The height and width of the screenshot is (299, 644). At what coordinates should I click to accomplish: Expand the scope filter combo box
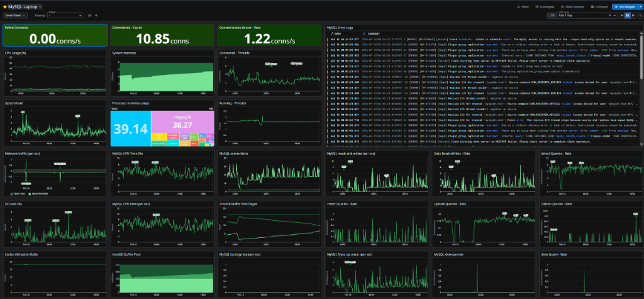[x=65, y=15]
